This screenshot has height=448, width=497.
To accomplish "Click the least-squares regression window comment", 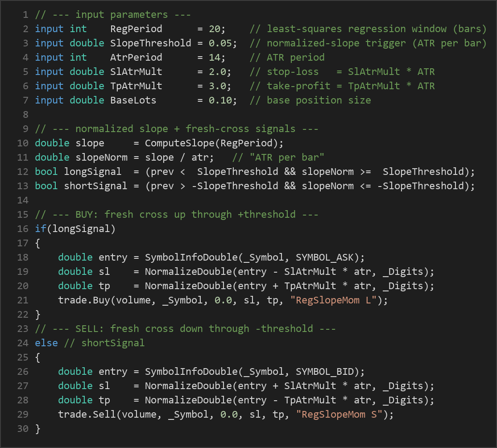I will pos(368,29).
